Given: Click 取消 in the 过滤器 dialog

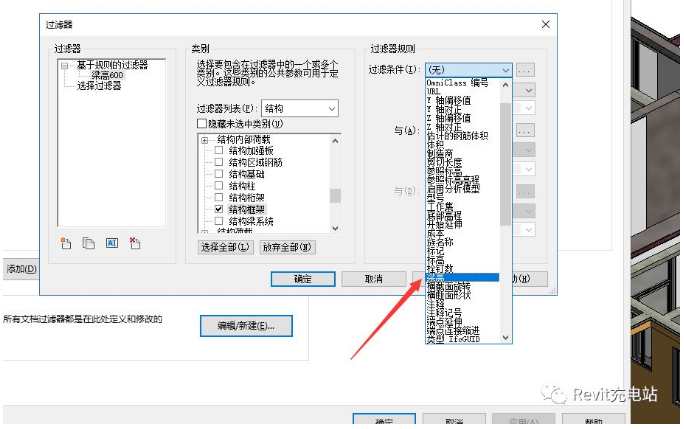Looking at the screenshot, I should point(373,279).
